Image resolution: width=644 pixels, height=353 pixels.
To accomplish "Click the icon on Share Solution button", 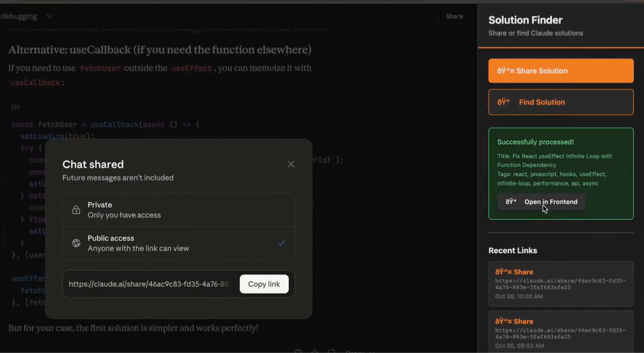I will click(506, 71).
